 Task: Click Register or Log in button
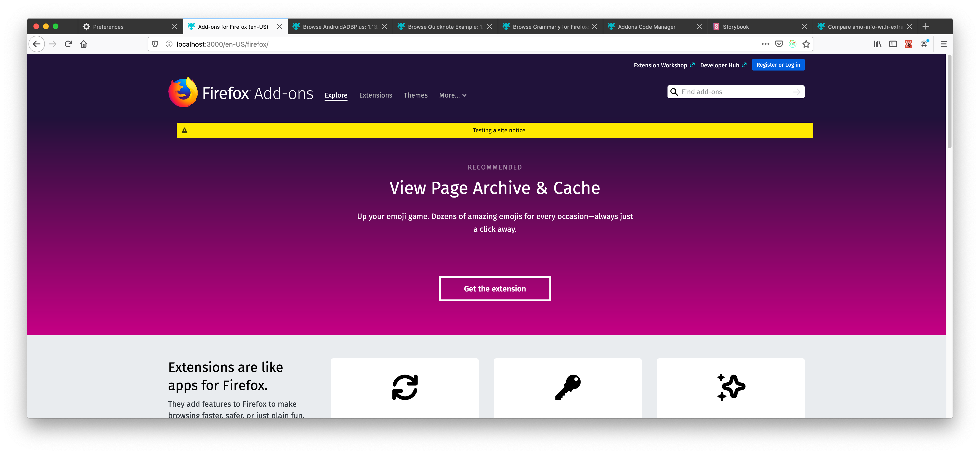coord(778,65)
